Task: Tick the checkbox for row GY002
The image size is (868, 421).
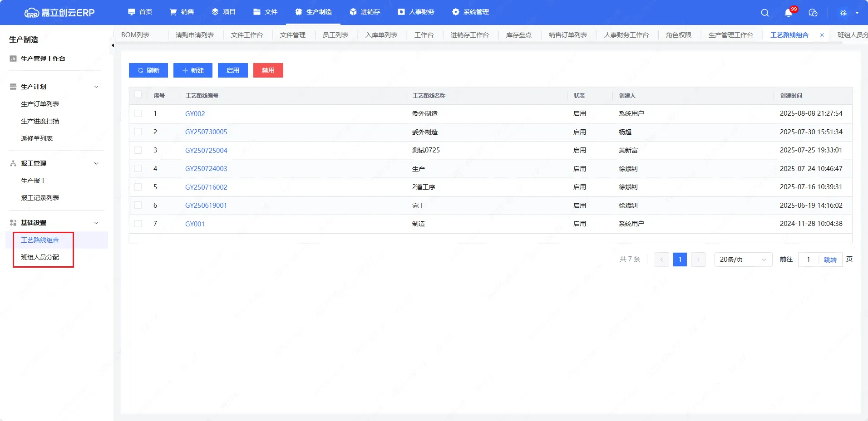Action: tap(138, 113)
